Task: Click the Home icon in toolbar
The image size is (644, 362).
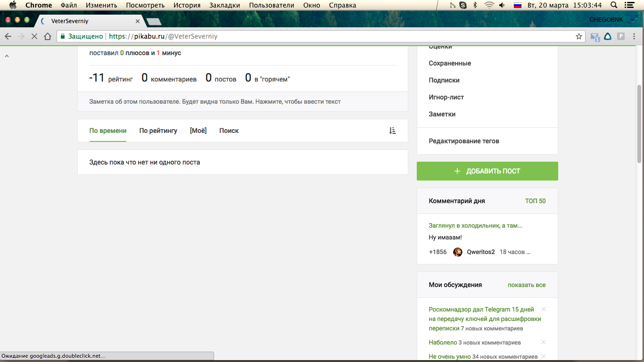Action: (x=48, y=36)
